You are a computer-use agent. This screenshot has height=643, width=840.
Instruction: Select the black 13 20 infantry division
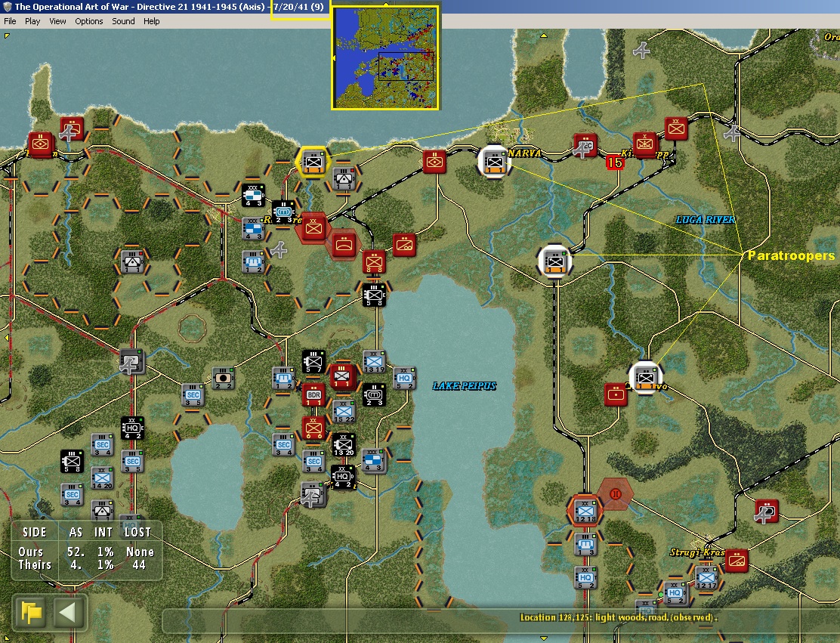click(344, 445)
